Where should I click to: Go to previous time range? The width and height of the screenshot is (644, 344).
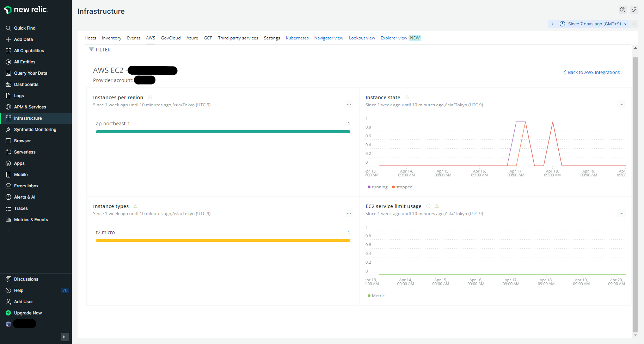[x=552, y=24]
